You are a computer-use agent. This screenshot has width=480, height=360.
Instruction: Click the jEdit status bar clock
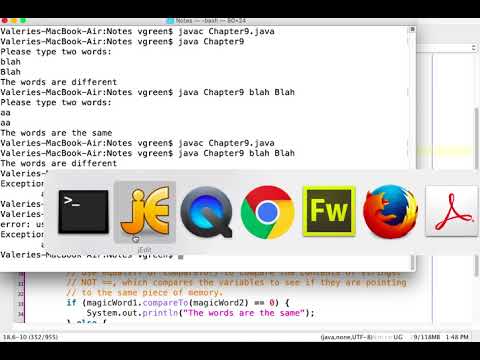[457, 337]
